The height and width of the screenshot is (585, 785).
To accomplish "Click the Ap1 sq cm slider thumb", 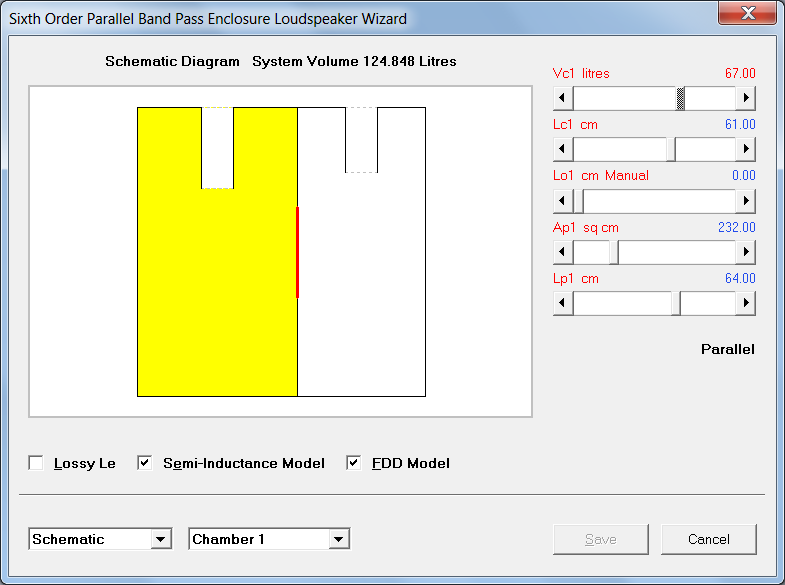I will (x=614, y=252).
